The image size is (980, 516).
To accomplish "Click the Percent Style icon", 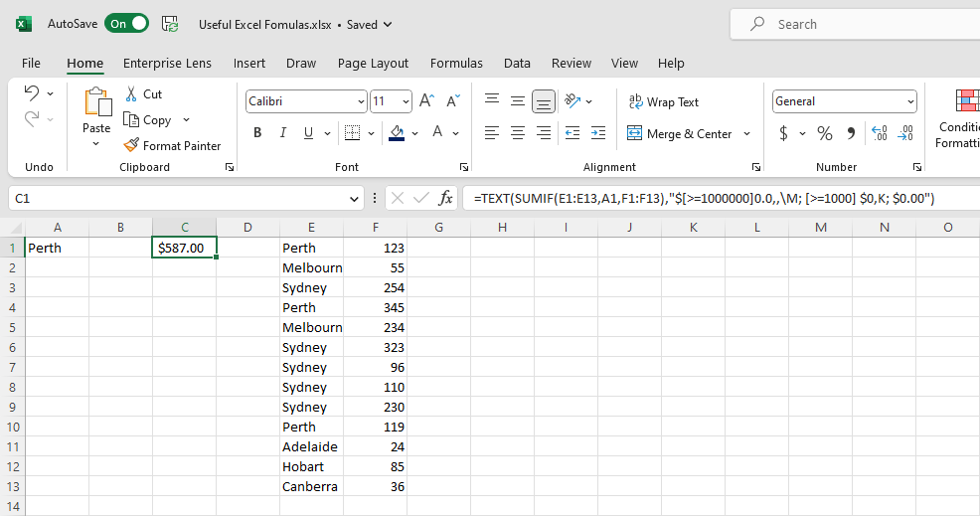I will 825,133.
